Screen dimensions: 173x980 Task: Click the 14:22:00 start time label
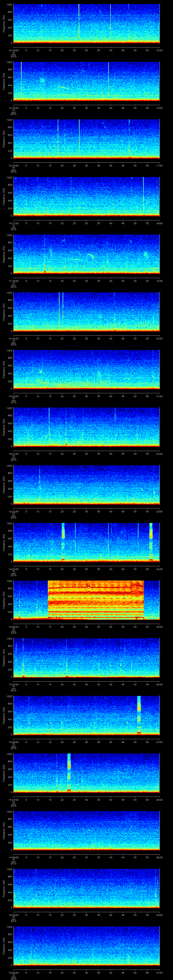click(13, 511)
